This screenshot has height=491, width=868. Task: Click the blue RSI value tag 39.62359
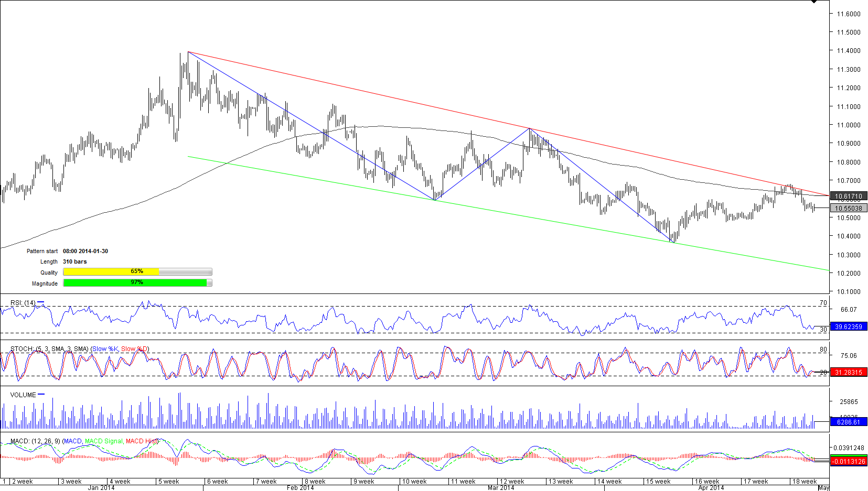848,326
